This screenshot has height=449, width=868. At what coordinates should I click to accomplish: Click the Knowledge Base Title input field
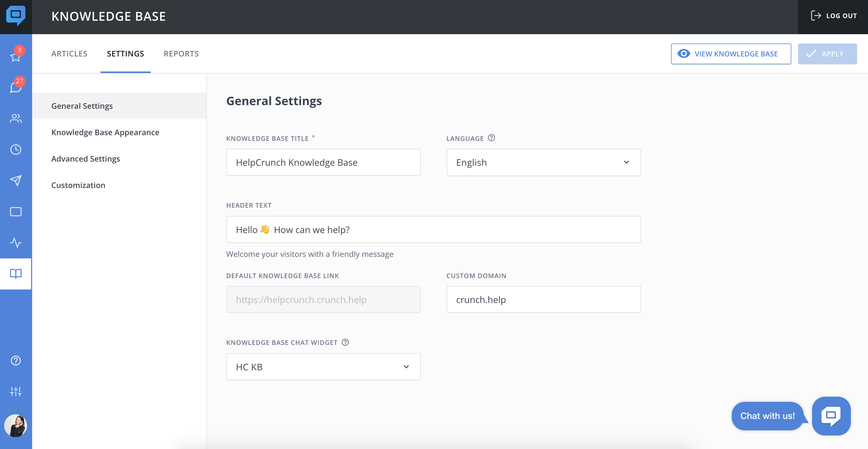(x=323, y=162)
